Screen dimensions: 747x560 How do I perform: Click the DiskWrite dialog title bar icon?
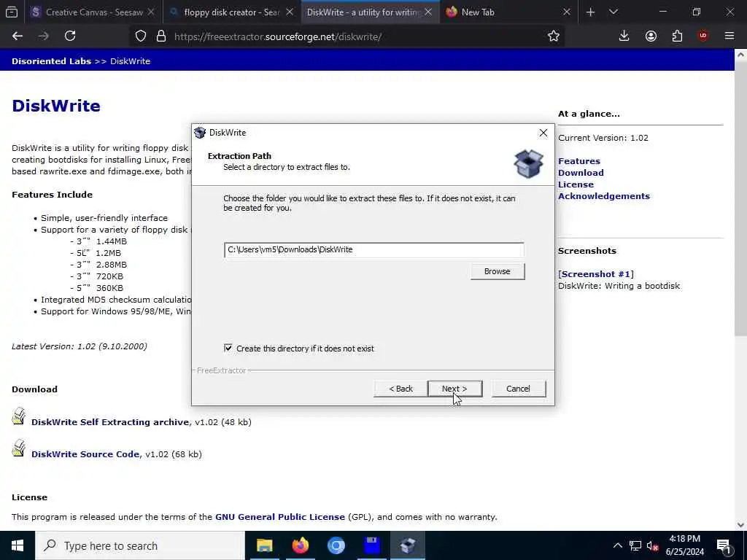[x=200, y=133]
